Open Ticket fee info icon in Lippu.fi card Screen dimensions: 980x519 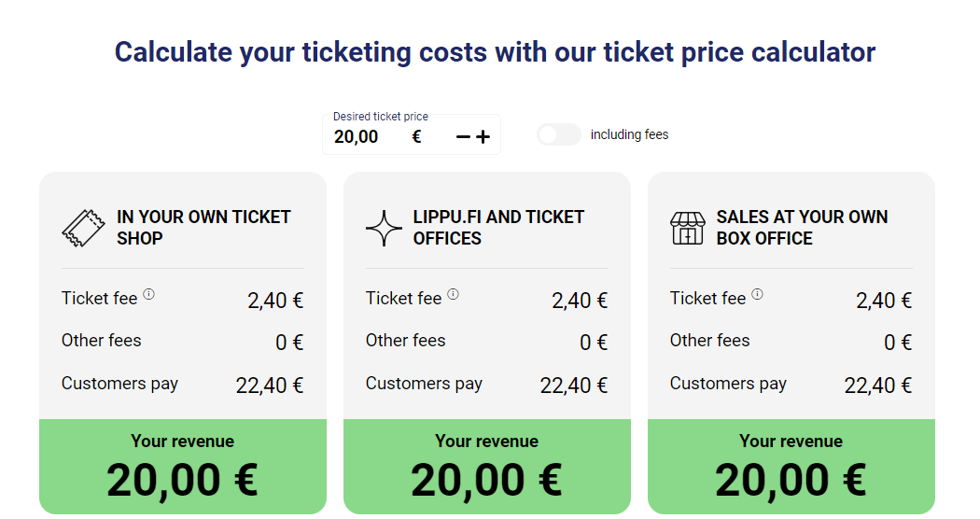click(x=453, y=295)
